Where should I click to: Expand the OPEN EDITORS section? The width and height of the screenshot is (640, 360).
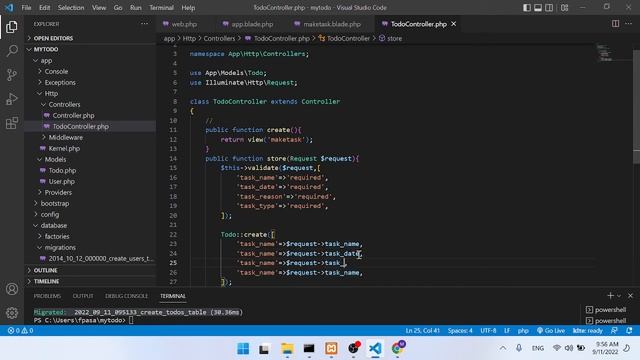coord(90,38)
